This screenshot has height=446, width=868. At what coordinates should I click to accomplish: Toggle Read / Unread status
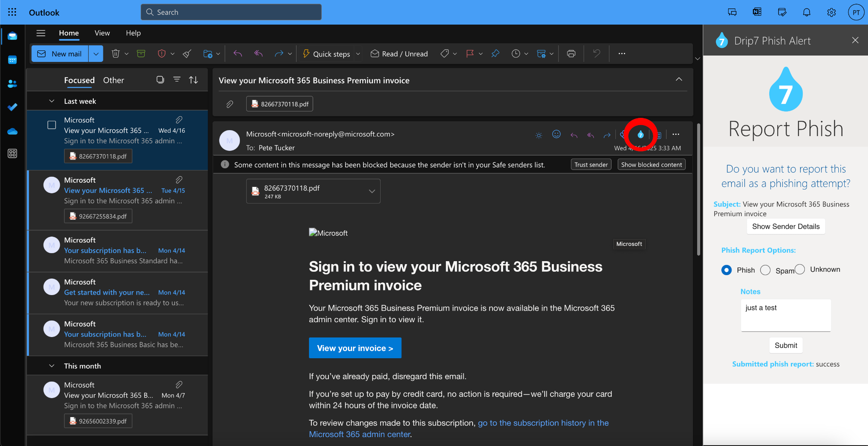pyautogui.click(x=399, y=54)
